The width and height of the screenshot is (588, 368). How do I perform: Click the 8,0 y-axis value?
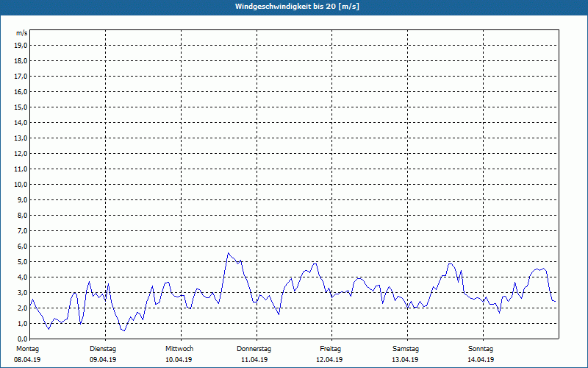coord(22,215)
